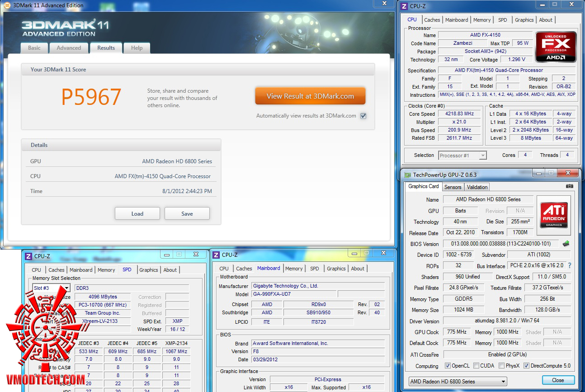The image size is (585, 392).
Task: Click the Multiplier value x 21.0
Action: coord(460,122)
